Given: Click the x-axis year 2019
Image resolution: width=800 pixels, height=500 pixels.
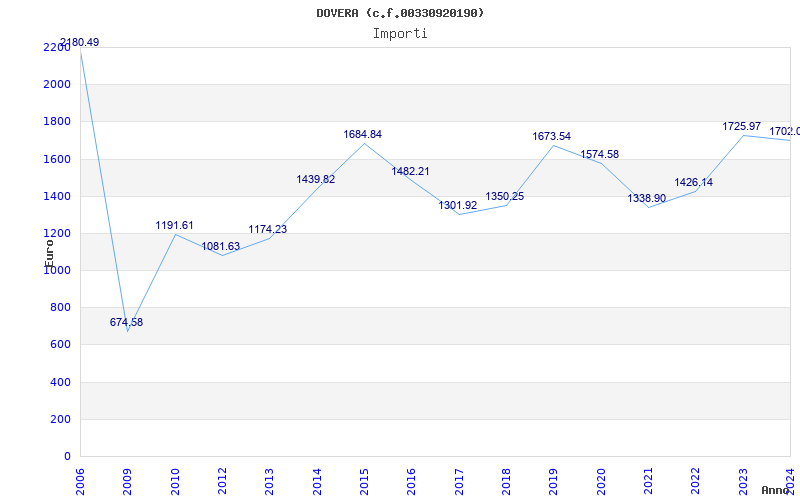Looking at the screenshot, I should [x=554, y=482].
